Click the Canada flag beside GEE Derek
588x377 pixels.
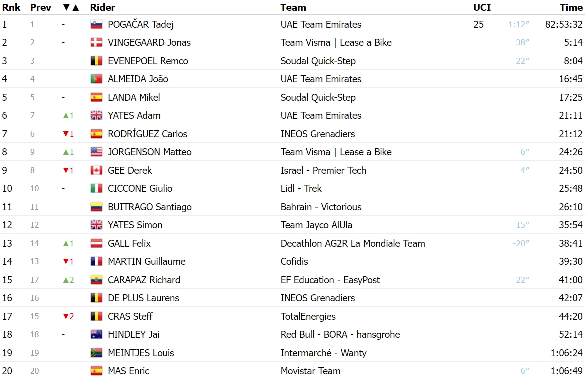click(x=97, y=170)
